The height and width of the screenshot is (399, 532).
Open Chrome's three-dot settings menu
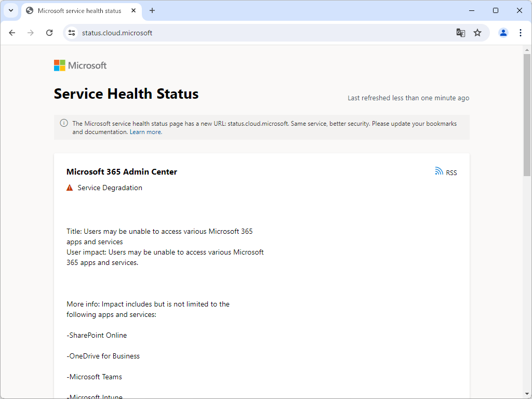521,32
